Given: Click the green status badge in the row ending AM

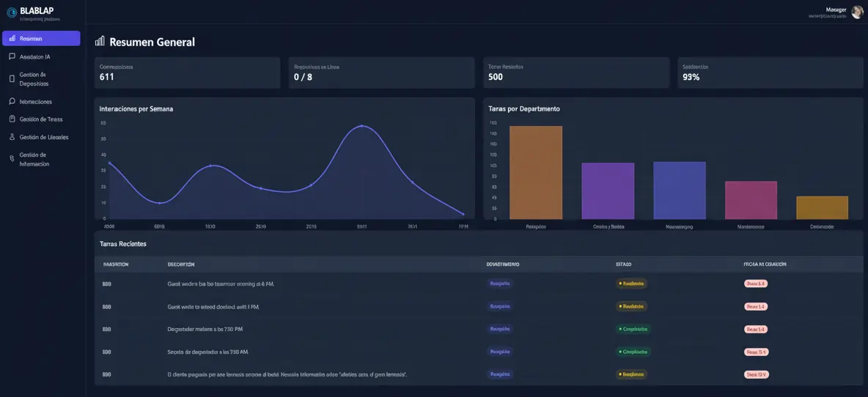Looking at the screenshot, I should (x=633, y=352).
